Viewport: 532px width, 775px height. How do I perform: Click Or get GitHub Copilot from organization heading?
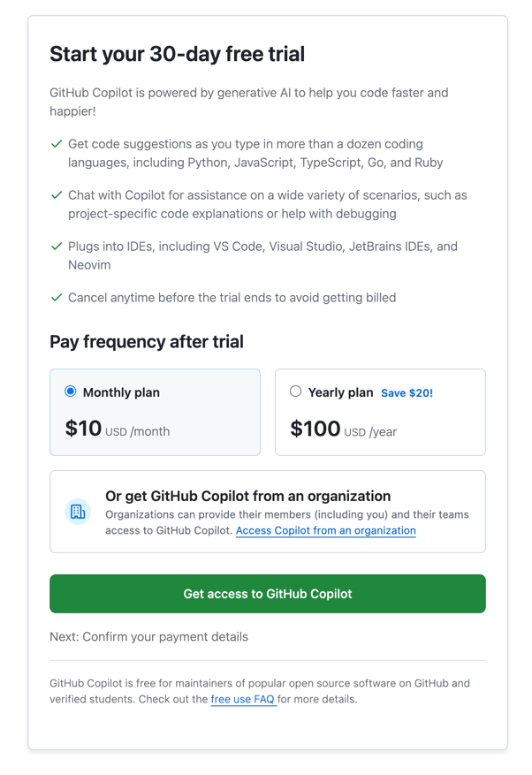(247, 497)
